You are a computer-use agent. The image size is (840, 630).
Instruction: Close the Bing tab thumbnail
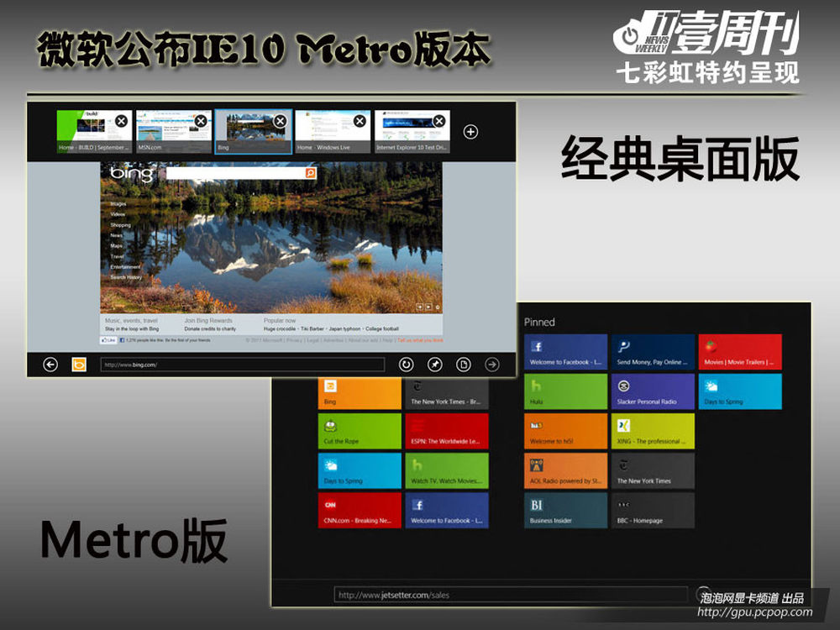click(x=281, y=121)
